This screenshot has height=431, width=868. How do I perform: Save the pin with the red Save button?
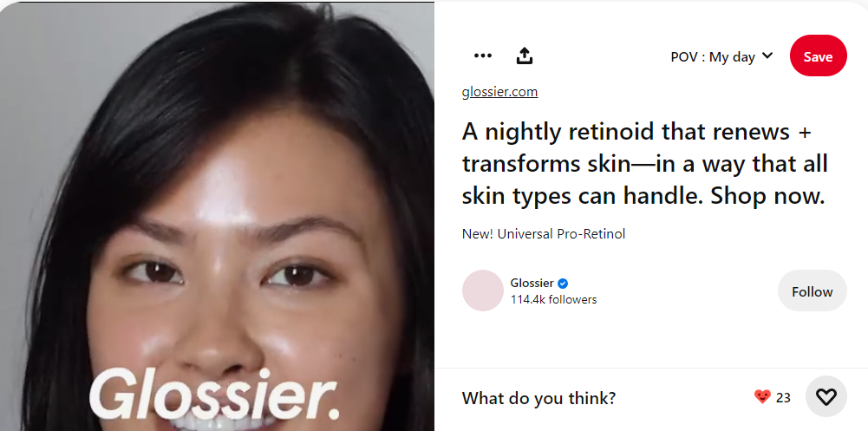(819, 56)
